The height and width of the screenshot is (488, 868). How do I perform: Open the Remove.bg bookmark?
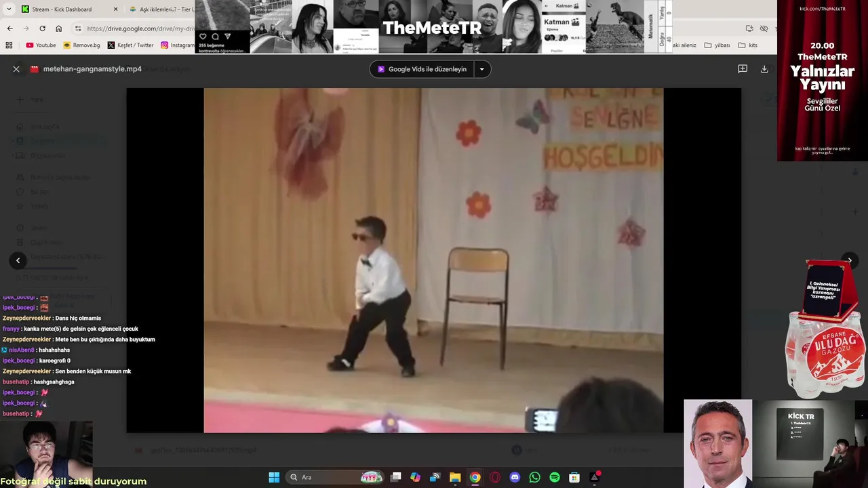click(x=81, y=45)
